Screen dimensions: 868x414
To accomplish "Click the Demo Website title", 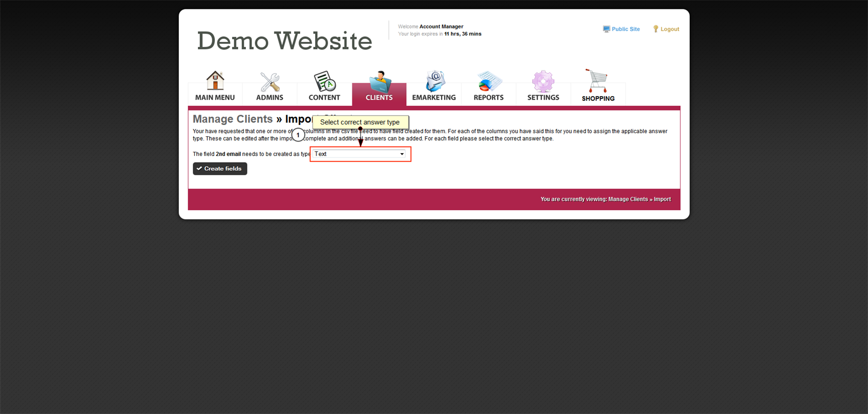I will (284, 41).
